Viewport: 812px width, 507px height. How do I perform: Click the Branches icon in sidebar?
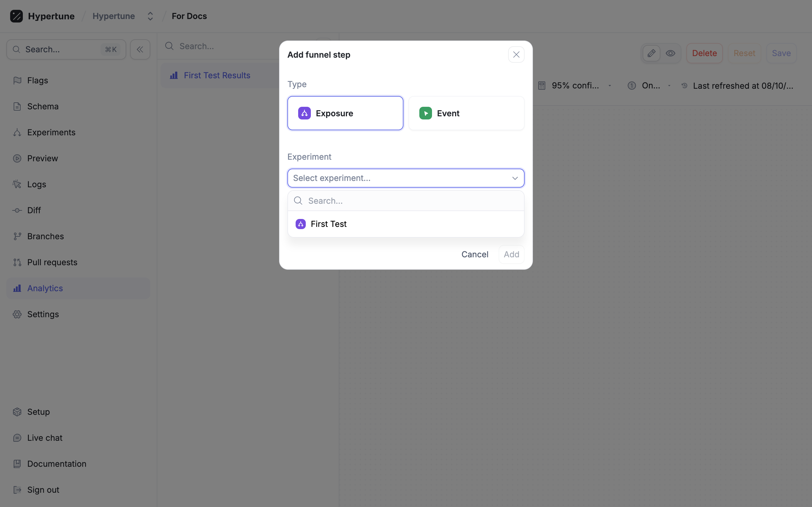(x=17, y=236)
